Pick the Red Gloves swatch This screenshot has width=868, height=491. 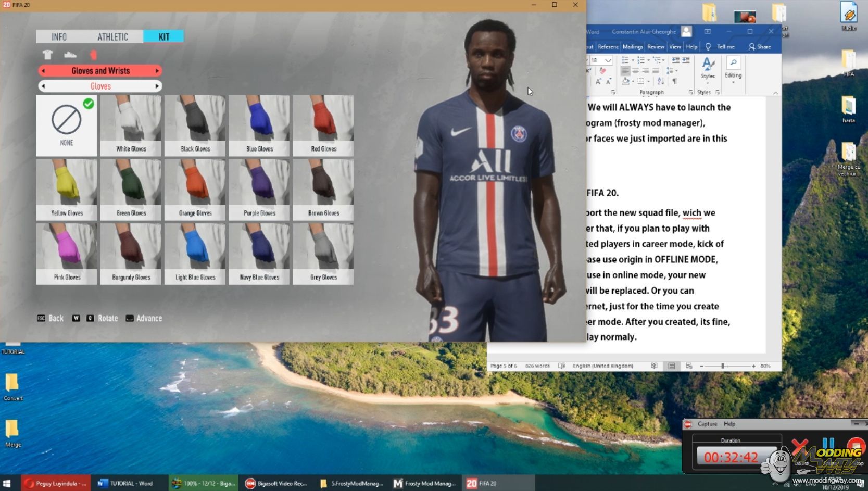pyautogui.click(x=323, y=125)
